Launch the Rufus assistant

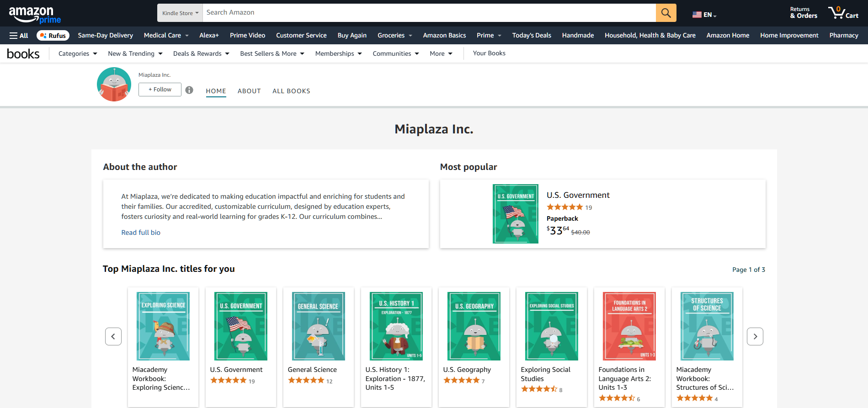[53, 35]
